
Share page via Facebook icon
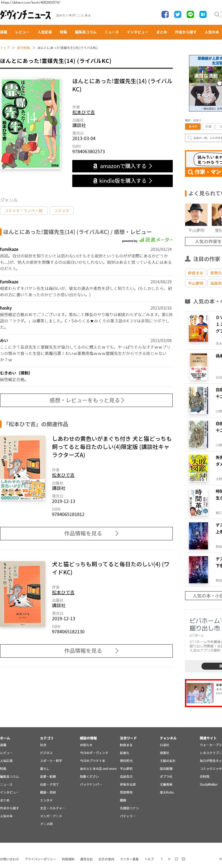[165, 14]
